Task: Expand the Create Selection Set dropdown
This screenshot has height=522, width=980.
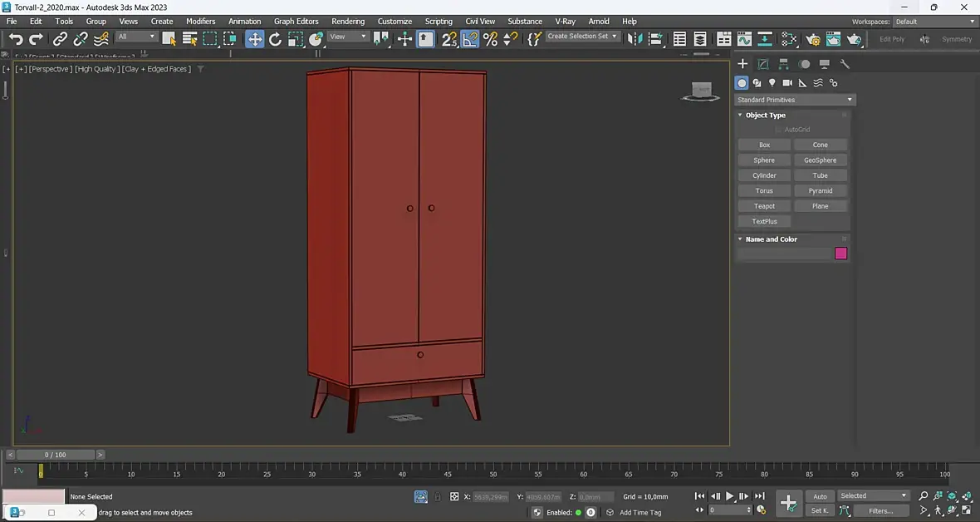Action: point(582,37)
